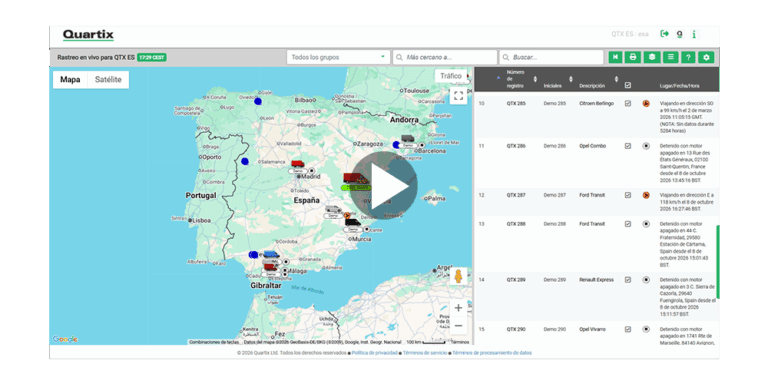The width and height of the screenshot is (768, 384).
Task: Click the blue dot marker near Oviedo
Action: (258, 101)
